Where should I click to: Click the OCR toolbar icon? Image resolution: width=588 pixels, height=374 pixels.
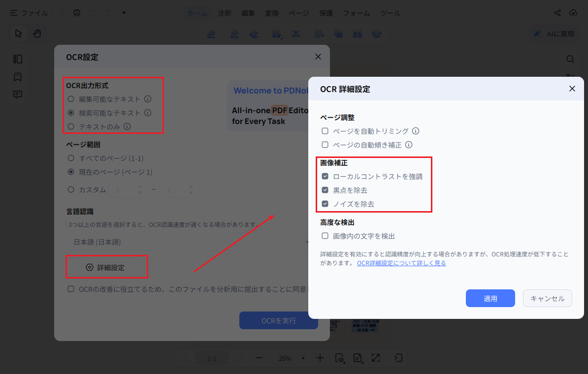click(x=319, y=34)
